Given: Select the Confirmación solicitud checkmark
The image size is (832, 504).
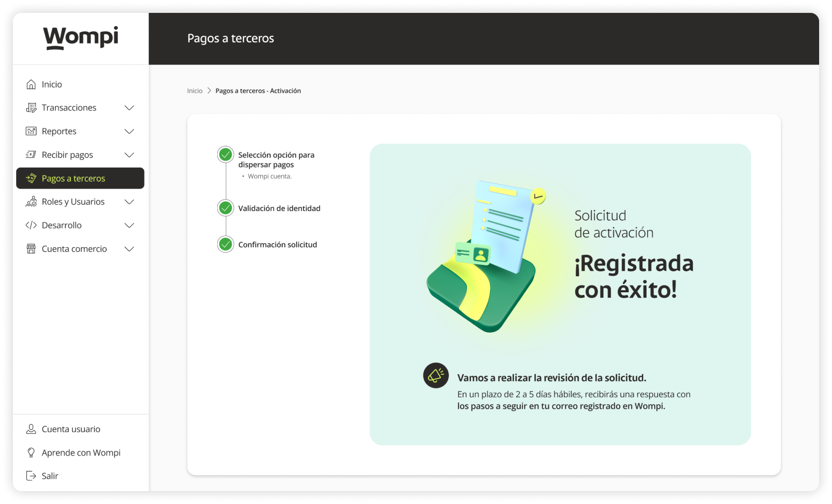Looking at the screenshot, I should click(225, 244).
